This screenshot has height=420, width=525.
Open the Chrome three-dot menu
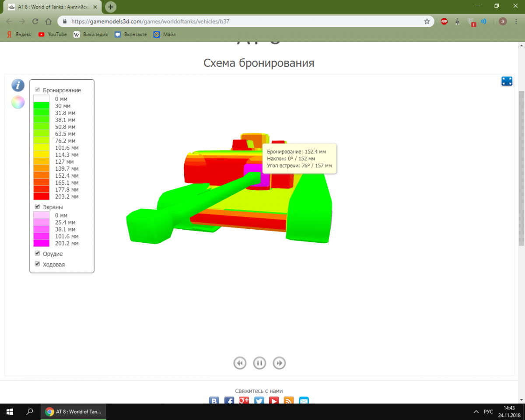[x=517, y=21]
